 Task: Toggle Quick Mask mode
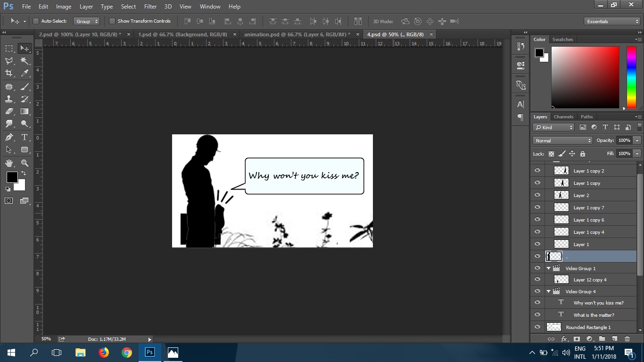pos(9,201)
